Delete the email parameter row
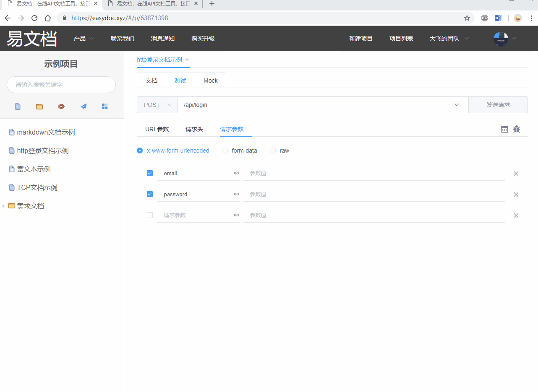 coord(516,174)
